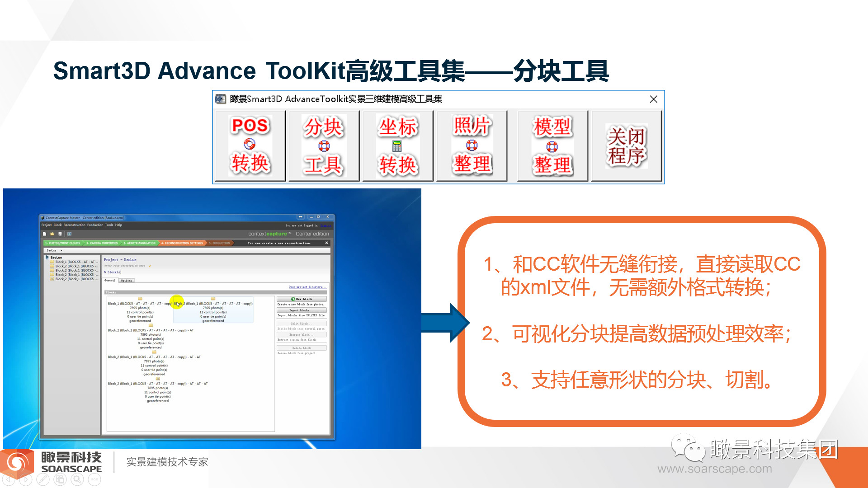Click the sign in link
Image resolution: width=868 pixels, height=488 pixels.
326,225
